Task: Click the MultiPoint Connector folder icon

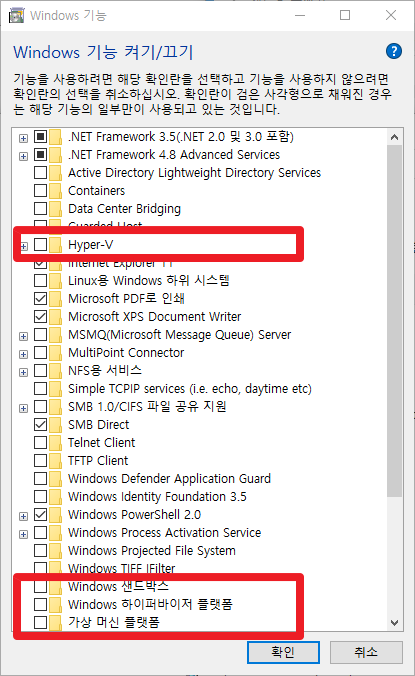Action: coord(55,353)
